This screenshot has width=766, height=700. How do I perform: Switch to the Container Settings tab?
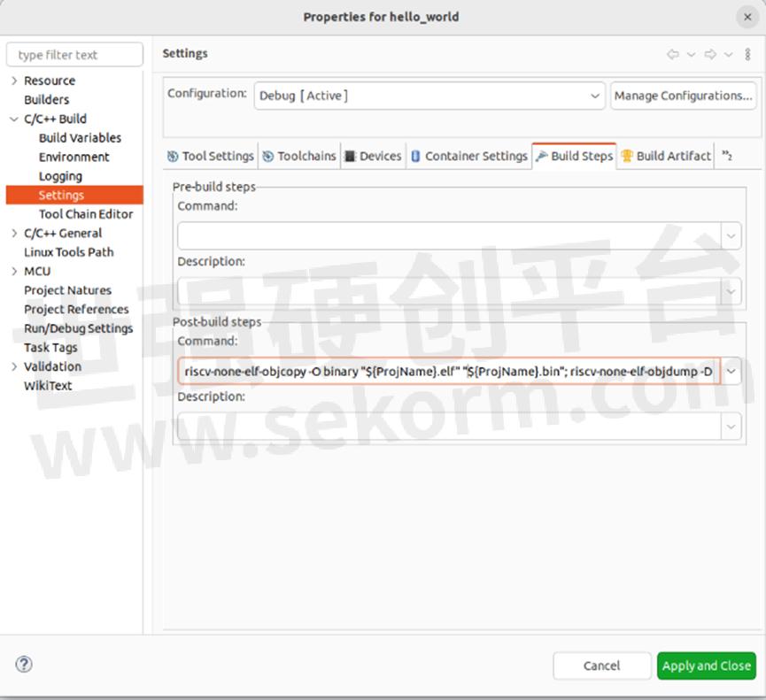(x=468, y=156)
